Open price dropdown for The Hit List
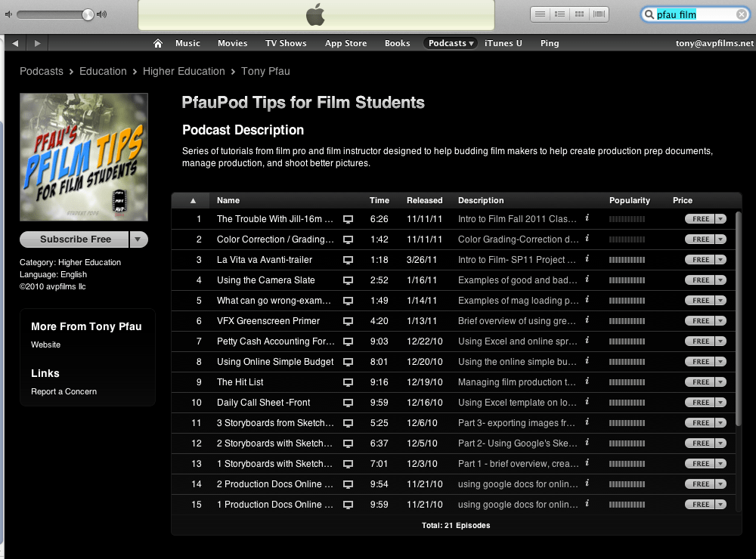Viewport: 756px width, 559px height. click(720, 382)
